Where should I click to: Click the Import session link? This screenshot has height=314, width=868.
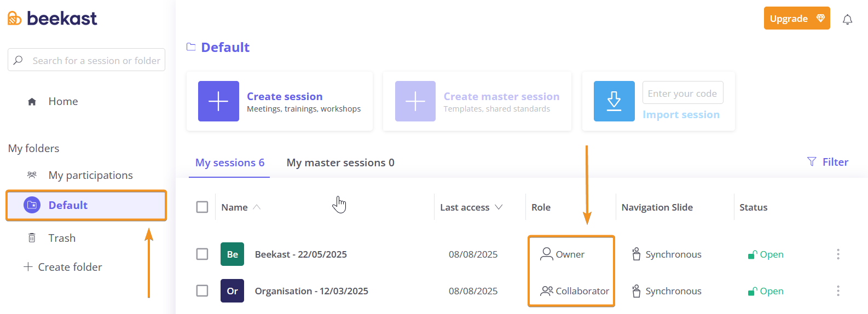pyautogui.click(x=681, y=115)
